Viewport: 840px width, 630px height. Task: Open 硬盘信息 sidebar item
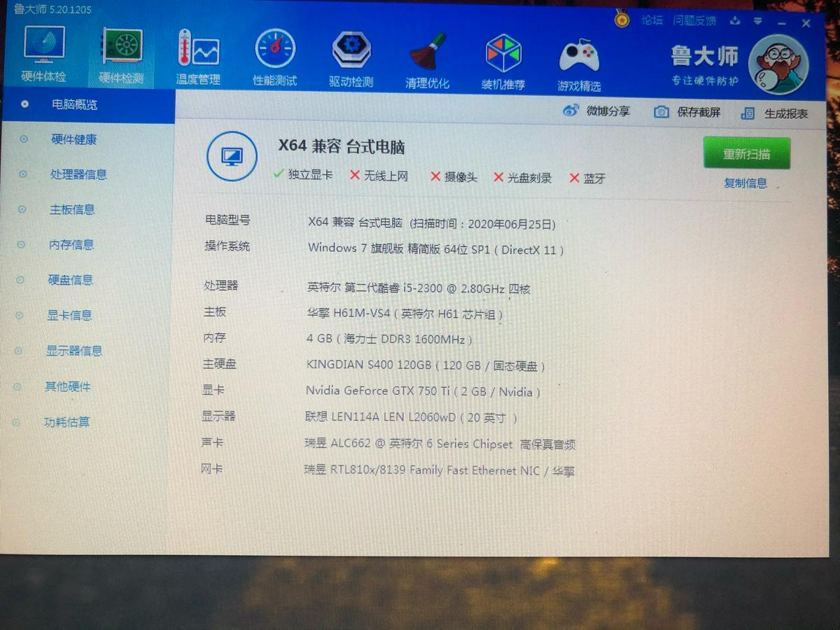[x=71, y=280]
